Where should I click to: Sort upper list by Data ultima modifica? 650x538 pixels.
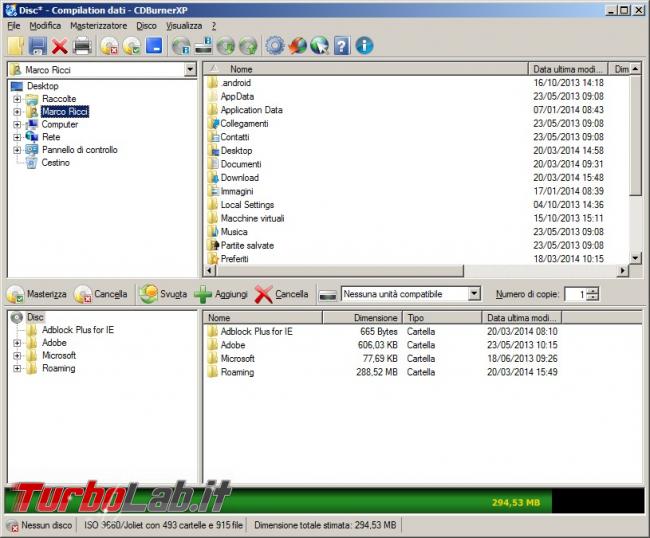[568, 69]
